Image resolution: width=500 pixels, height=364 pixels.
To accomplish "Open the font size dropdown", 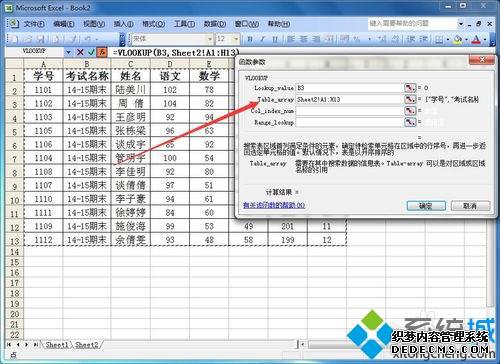I will pos(236,39).
